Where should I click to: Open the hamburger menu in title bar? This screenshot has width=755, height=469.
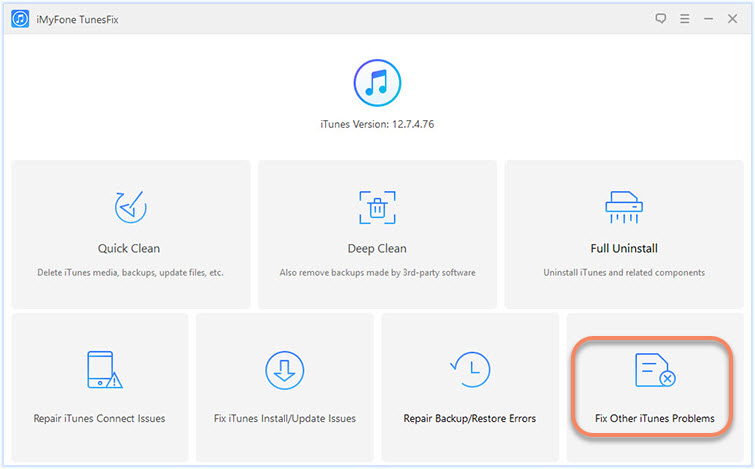[x=684, y=18]
